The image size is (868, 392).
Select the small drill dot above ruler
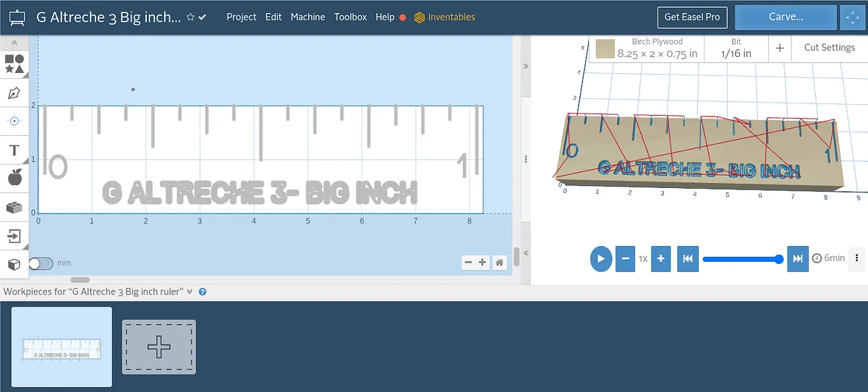click(132, 90)
